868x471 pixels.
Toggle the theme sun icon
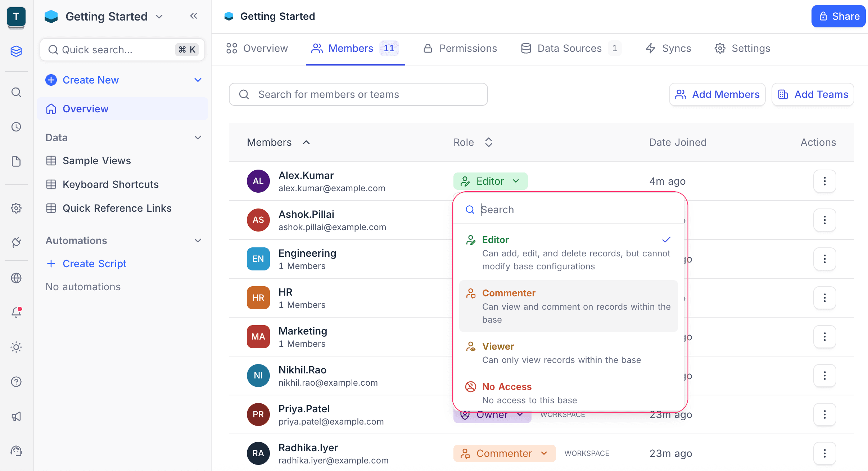click(16, 347)
